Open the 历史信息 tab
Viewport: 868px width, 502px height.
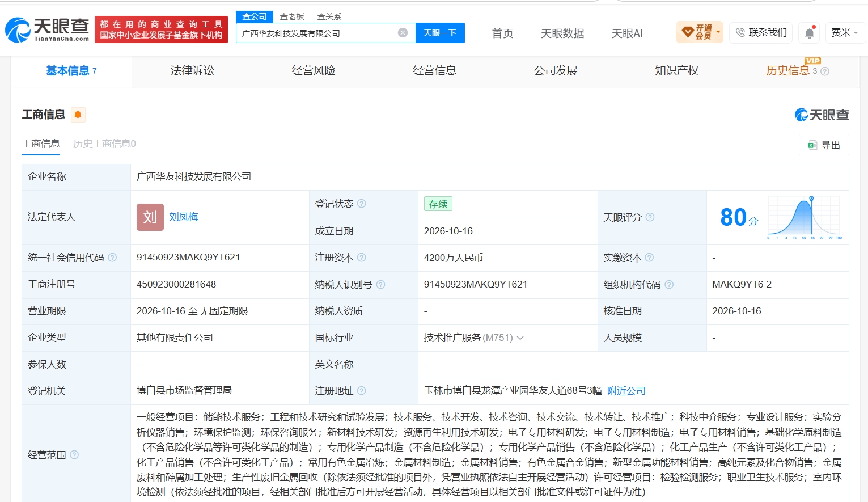788,71
